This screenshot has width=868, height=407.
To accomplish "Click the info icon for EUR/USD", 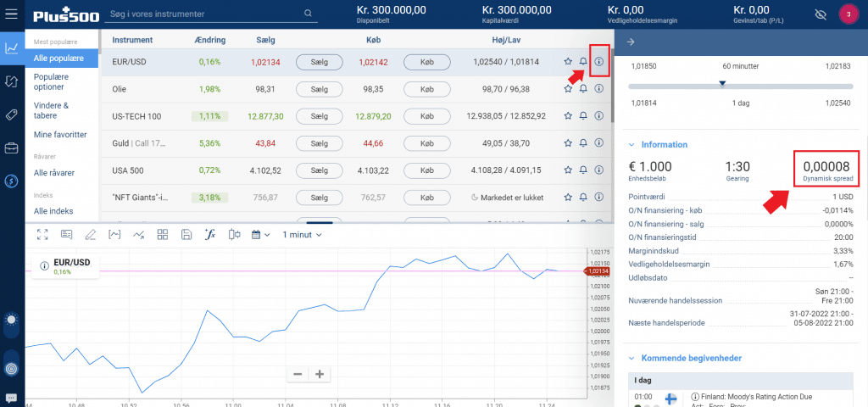I will [599, 62].
